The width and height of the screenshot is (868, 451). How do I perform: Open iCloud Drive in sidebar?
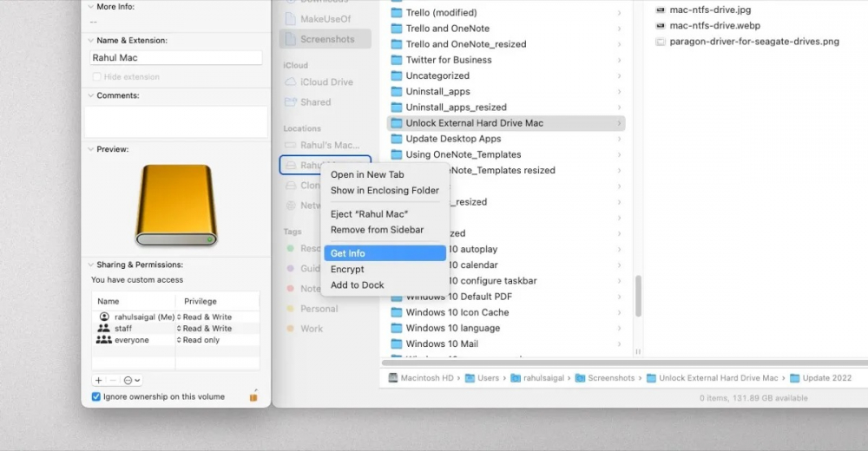325,82
